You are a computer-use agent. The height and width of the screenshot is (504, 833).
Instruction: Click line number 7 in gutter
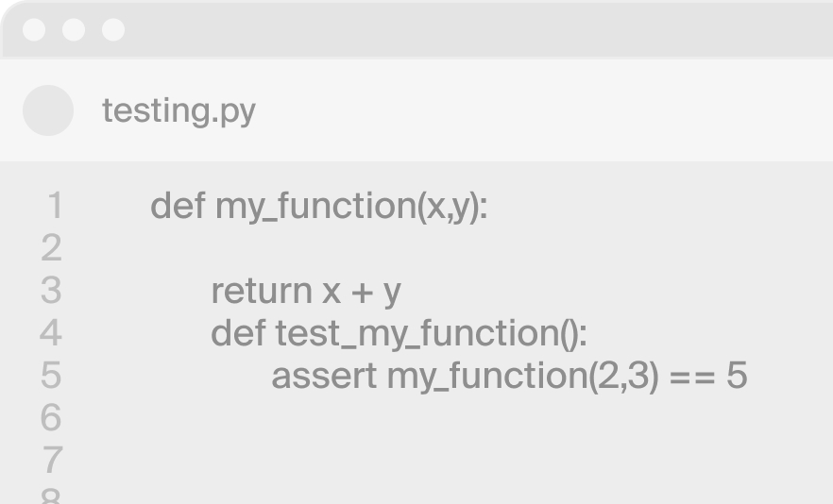click(52, 460)
